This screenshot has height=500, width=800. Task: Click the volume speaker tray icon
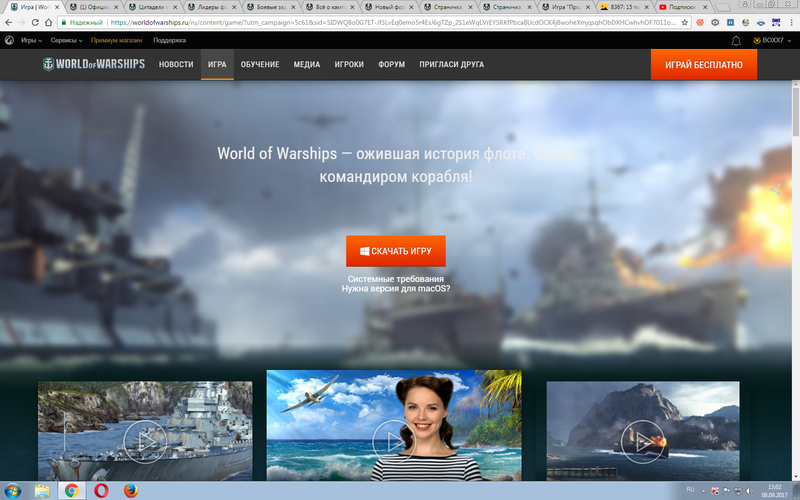click(x=749, y=491)
